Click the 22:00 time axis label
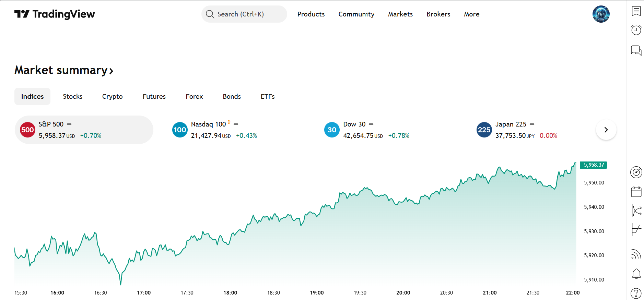This screenshot has width=644, height=300. (573, 292)
